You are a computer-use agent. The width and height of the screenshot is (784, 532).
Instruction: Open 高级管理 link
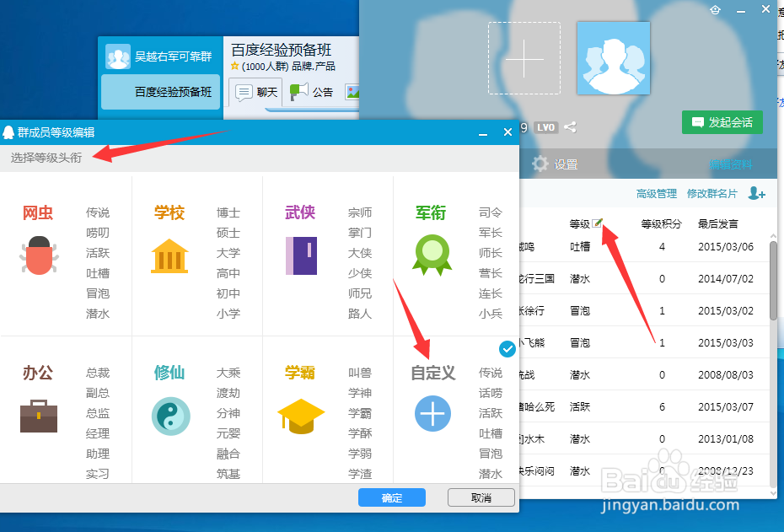coord(657,193)
